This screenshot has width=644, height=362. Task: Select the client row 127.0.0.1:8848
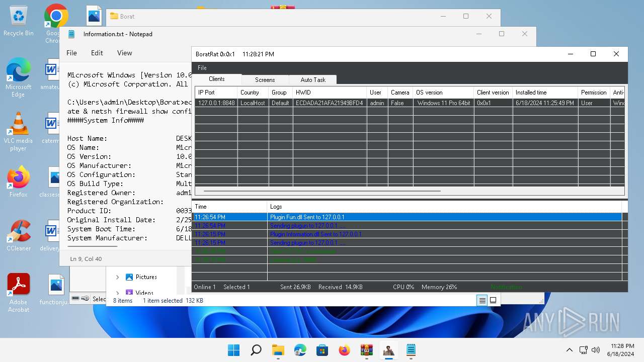(x=410, y=103)
